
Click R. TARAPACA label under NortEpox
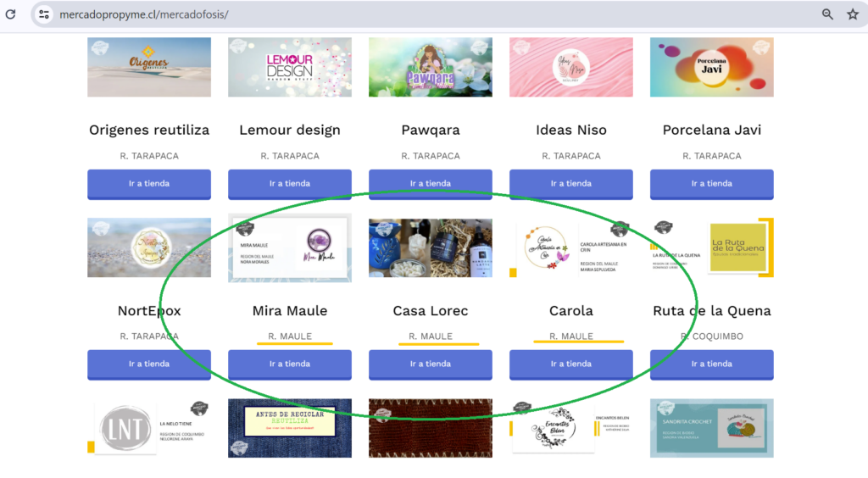point(149,336)
